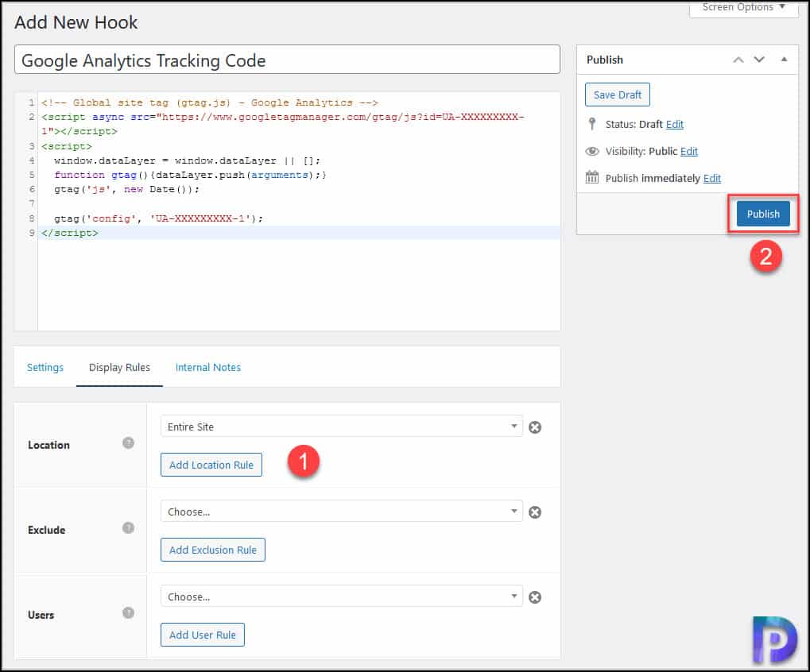Remove the Users rule row
The image size is (810, 672).
click(535, 597)
